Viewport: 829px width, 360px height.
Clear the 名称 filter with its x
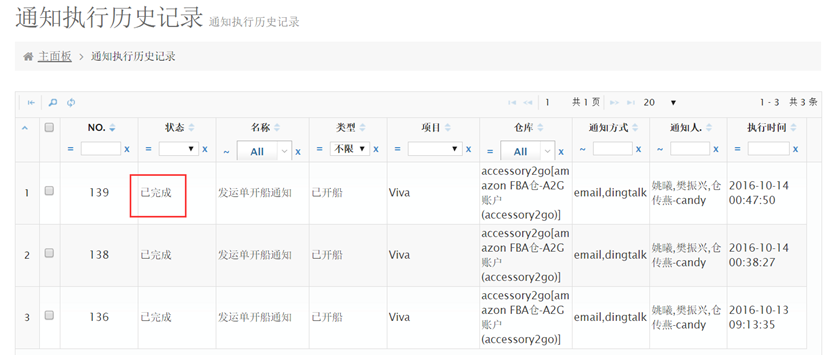point(298,152)
